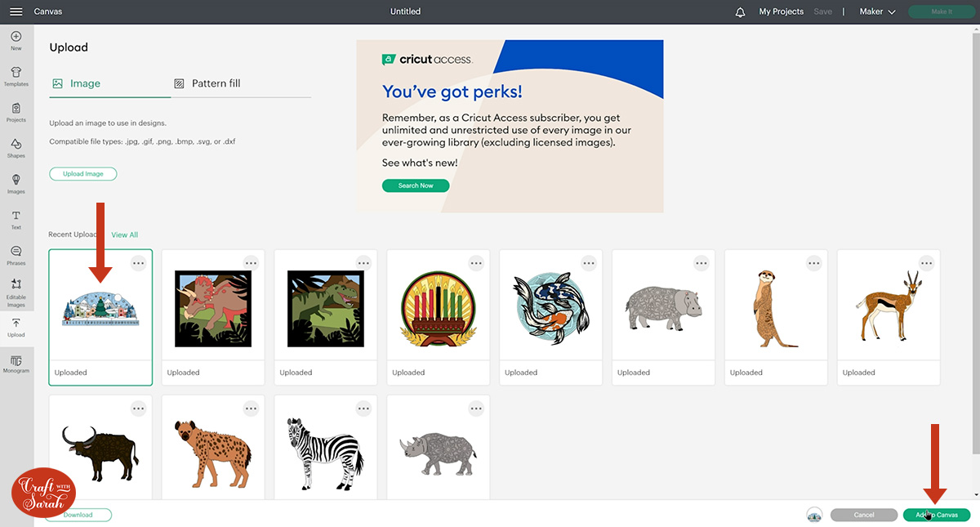
Task: Open the Phrases panel
Action: coord(16,255)
